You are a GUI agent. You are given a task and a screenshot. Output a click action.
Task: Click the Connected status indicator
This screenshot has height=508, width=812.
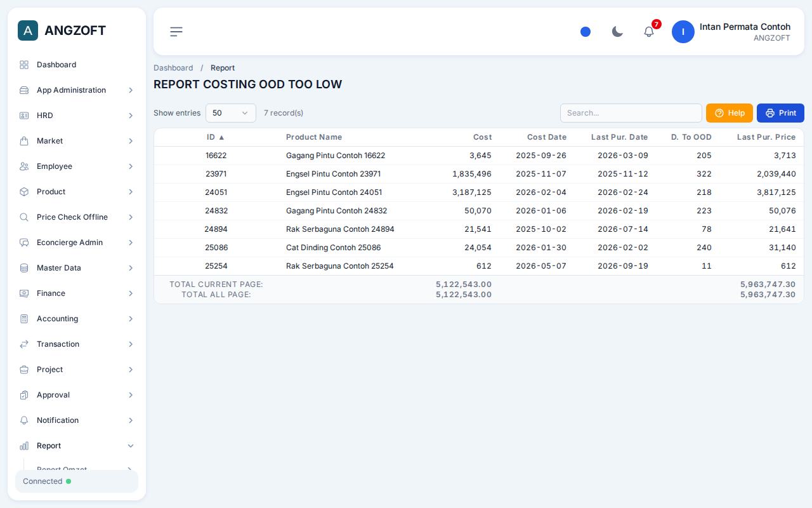tap(77, 481)
